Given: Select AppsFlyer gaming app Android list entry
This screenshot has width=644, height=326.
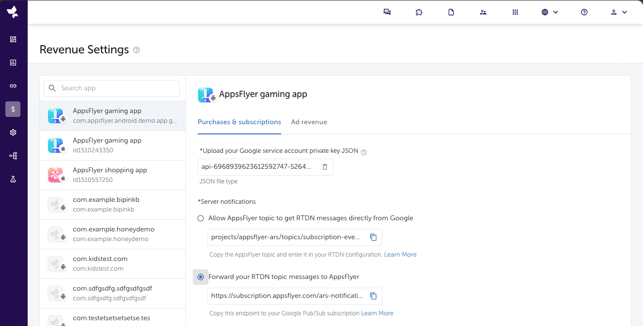Looking at the screenshot, I should point(113,116).
